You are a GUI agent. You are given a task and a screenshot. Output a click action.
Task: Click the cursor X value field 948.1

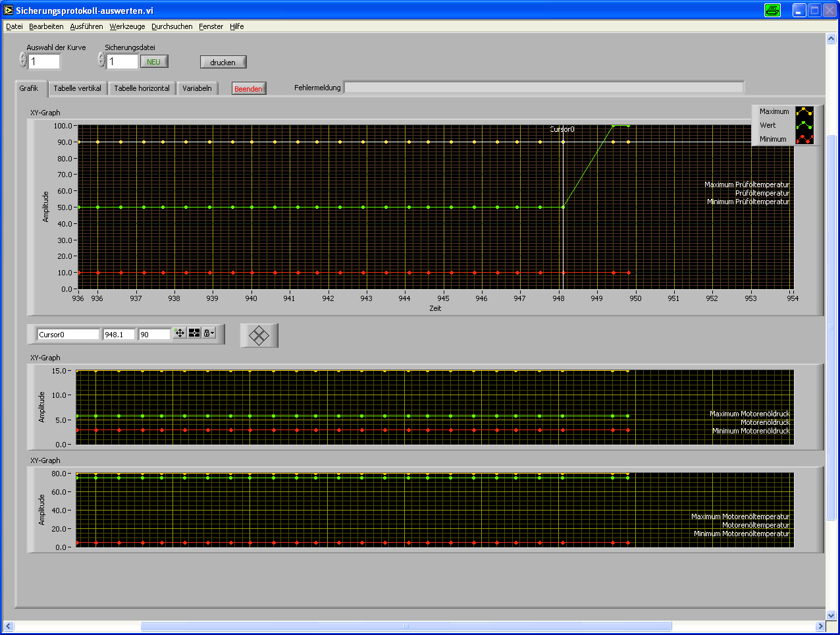(x=119, y=335)
